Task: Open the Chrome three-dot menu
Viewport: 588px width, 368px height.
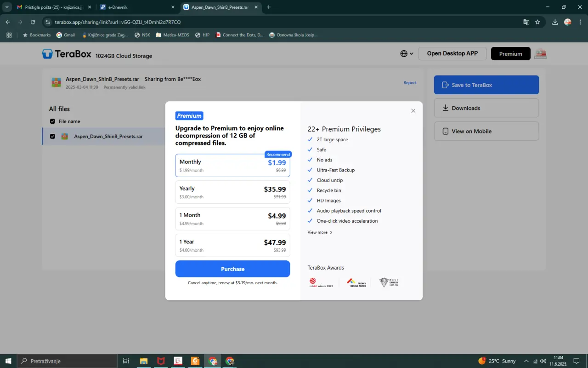Action: [x=580, y=22]
